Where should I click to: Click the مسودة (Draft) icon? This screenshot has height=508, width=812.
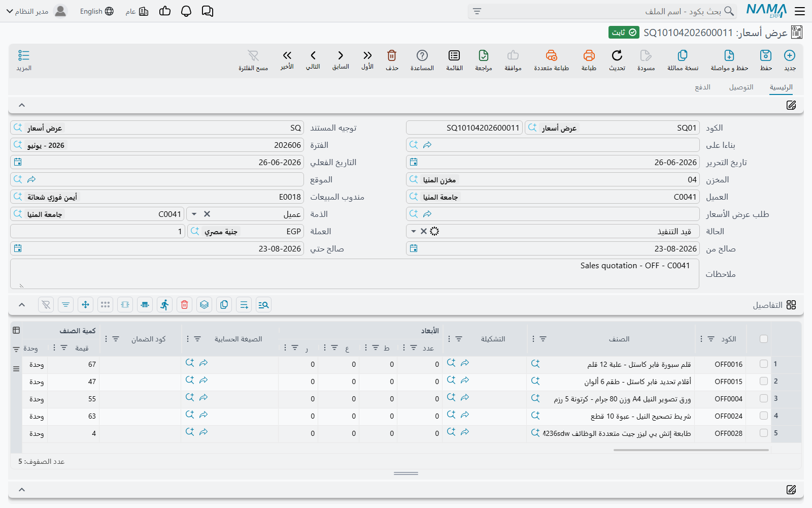646,55
